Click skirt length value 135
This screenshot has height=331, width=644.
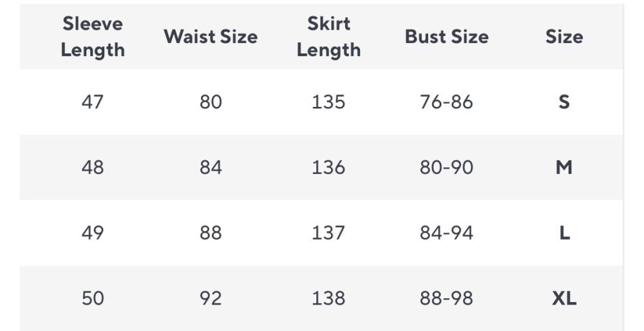click(328, 102)
